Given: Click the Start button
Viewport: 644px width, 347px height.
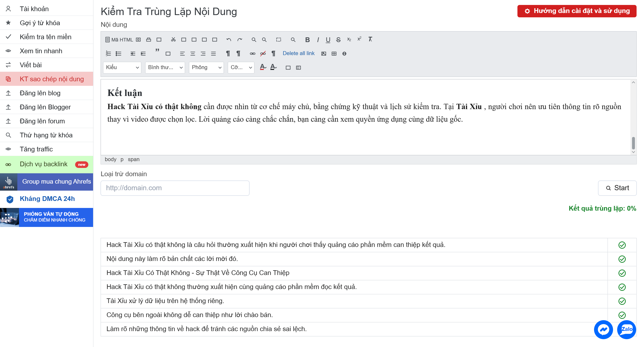Looking at the screenshot, I should [x=617, y=188].
